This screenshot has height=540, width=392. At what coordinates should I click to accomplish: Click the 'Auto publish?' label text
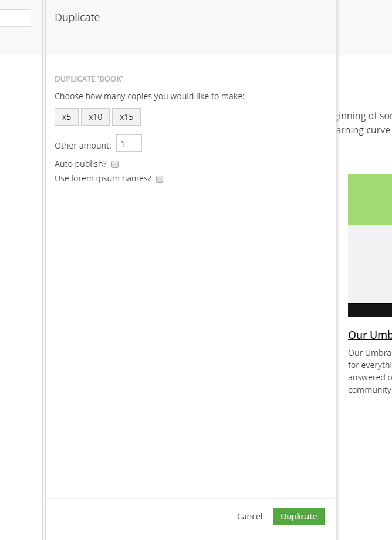(80, 164)
